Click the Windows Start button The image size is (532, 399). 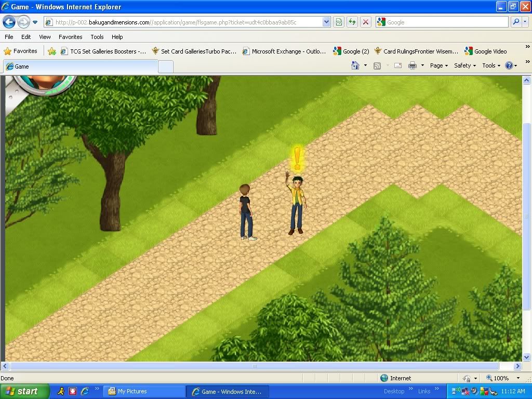[x=24, y=391]
